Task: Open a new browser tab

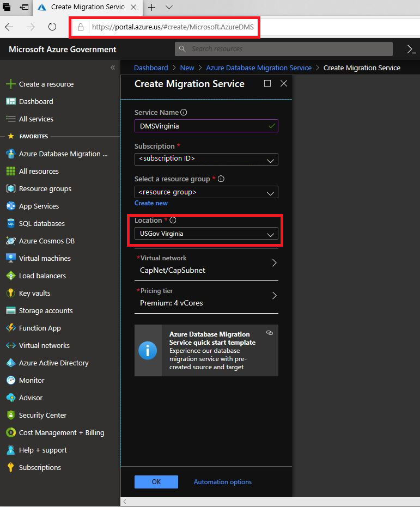Action: click(x=151, y=7)
